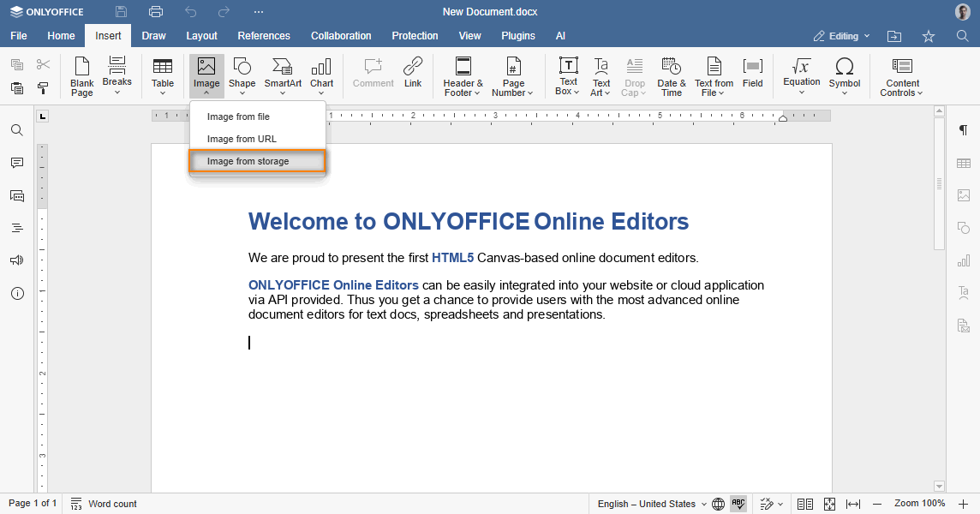This screenshot has height=514, width=980.
Task: Click the Paste icon in ribbon
Action: [x=17, y=88]
